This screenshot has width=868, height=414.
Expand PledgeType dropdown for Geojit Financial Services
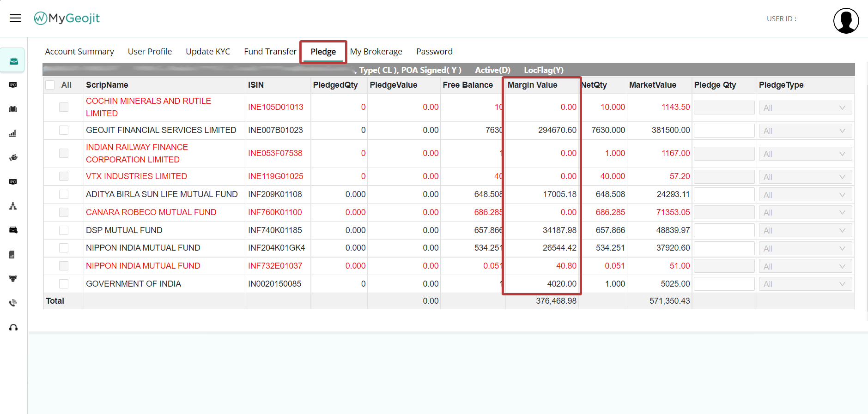pos(805,131)
